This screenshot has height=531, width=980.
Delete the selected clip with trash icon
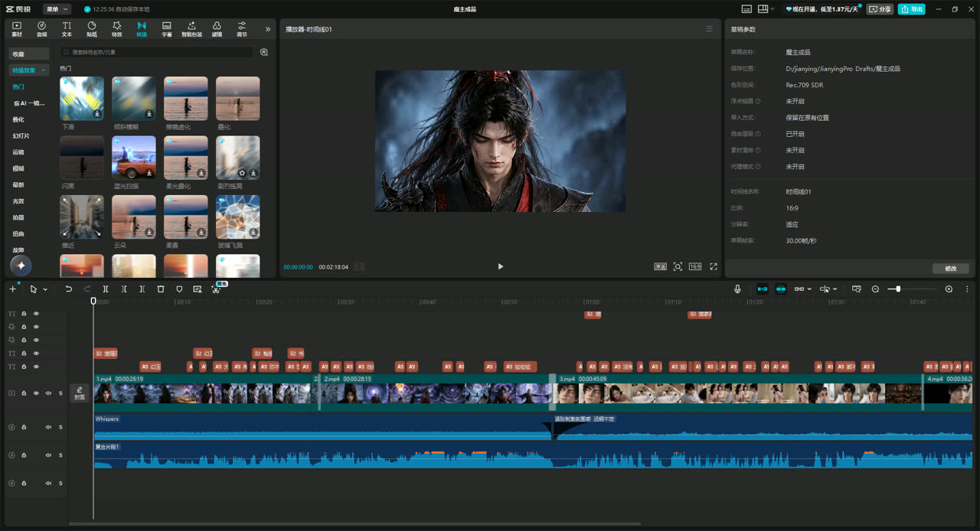coord(161,289)
